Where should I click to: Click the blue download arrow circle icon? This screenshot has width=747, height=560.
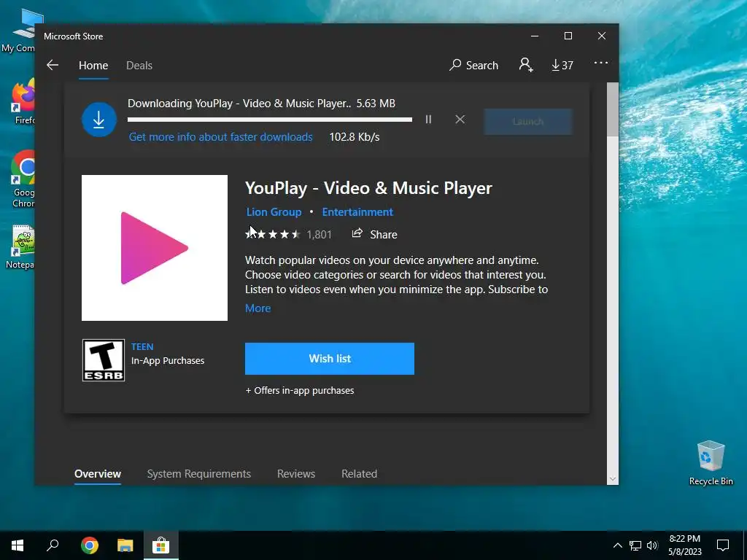click(x=99, y=120)
